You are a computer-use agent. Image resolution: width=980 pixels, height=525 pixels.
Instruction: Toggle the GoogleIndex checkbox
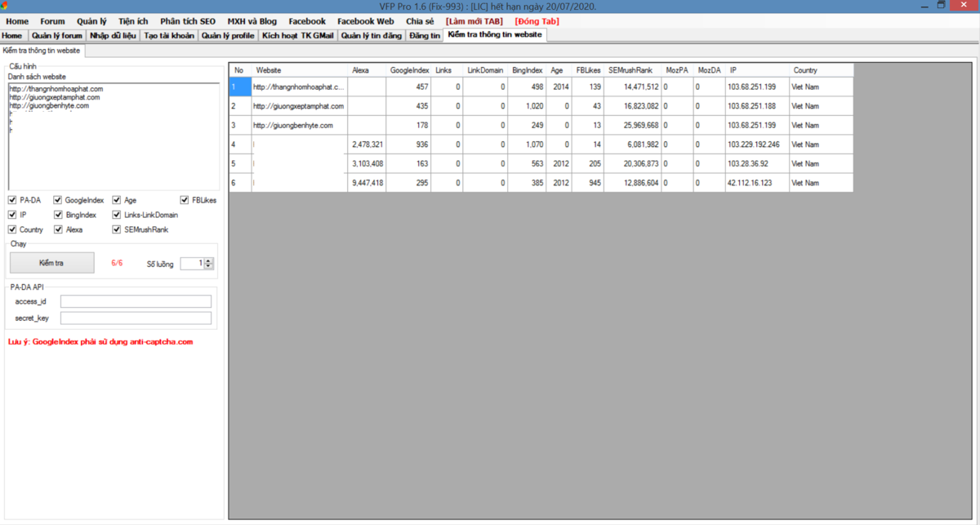59,200
